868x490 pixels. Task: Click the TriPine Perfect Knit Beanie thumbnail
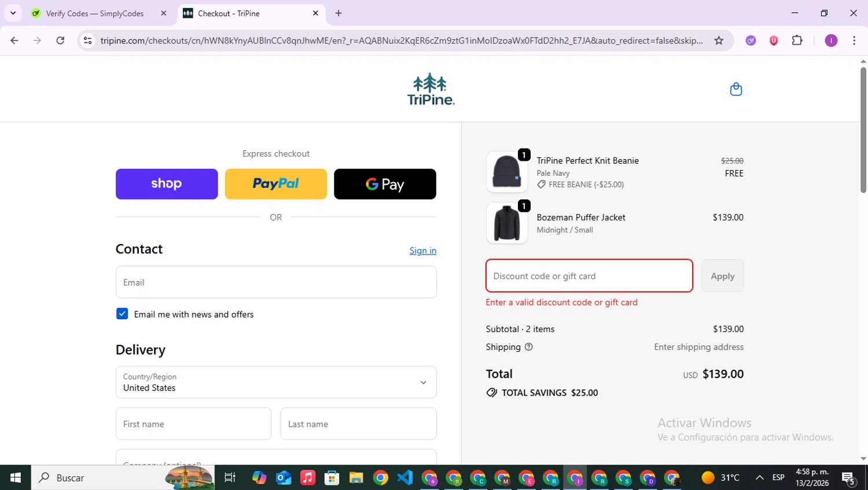(507, 172)
